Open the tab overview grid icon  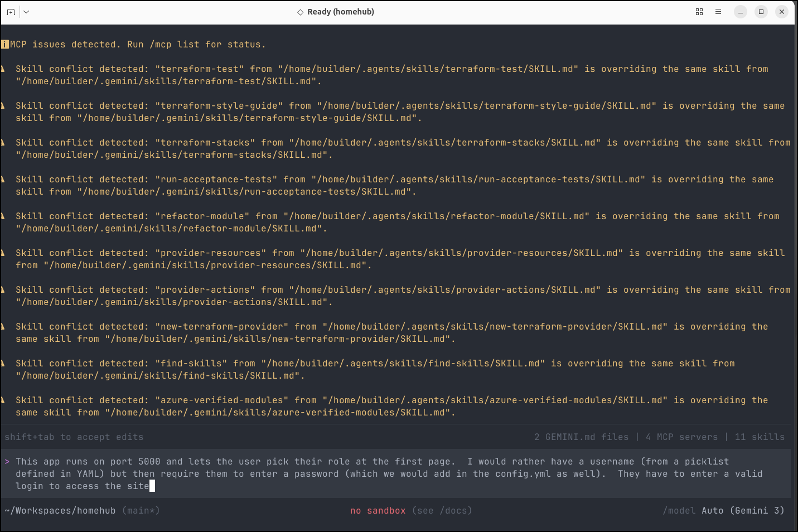click(699, 12)
